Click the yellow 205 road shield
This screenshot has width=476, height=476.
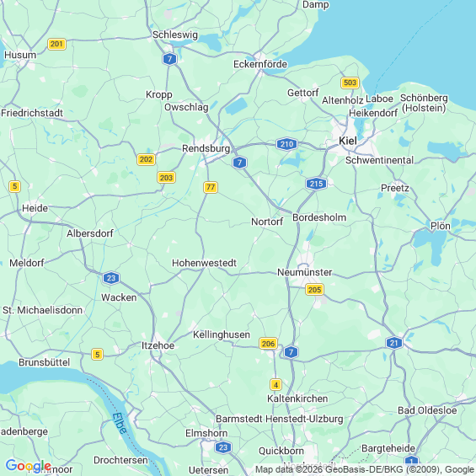314,290
